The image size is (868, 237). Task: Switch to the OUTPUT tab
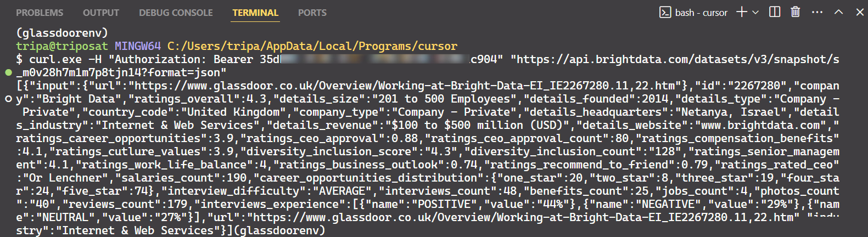(101, 13)
